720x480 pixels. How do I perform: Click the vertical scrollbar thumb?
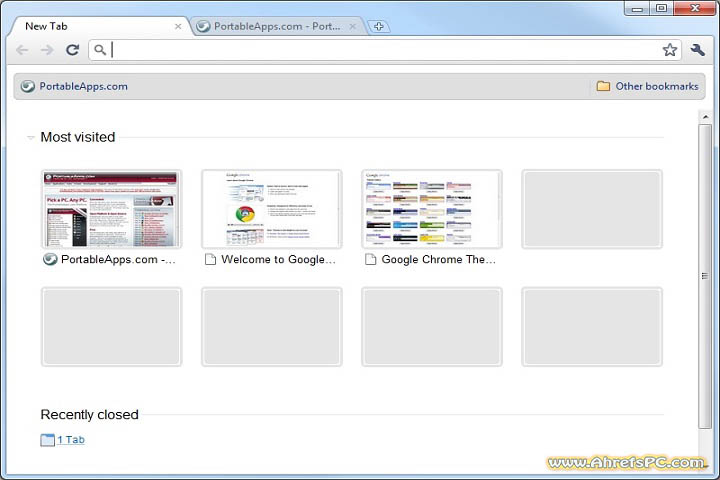point(705,276)
